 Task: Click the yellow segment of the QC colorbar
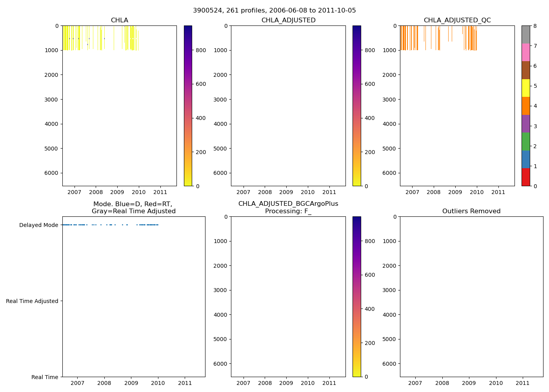click(x=525, y=88)
